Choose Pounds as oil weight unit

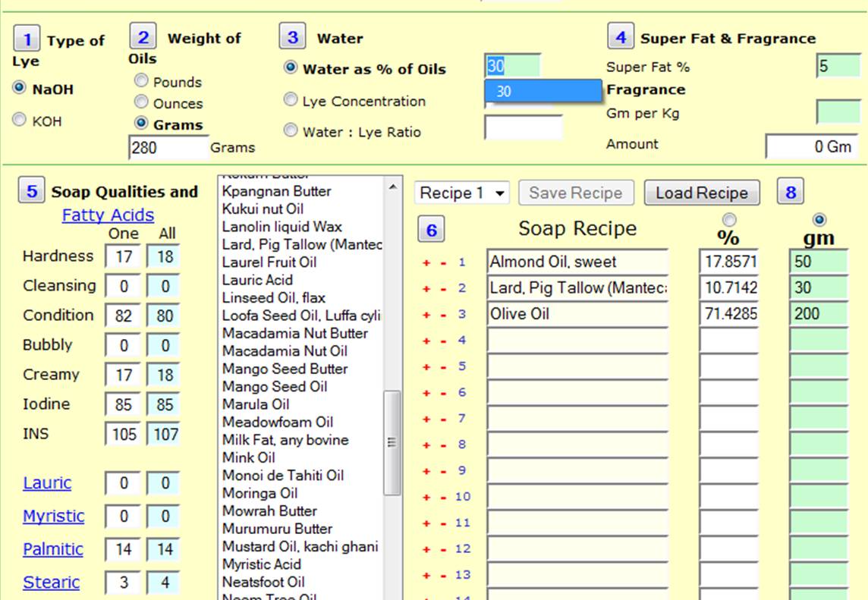coord(141,80)
